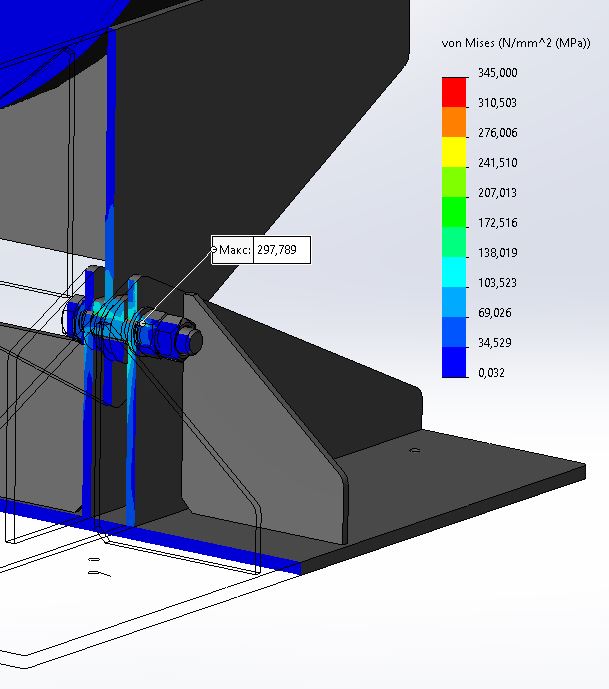
Task: Click the legend value 345,000
Action: tap(498, 73)
